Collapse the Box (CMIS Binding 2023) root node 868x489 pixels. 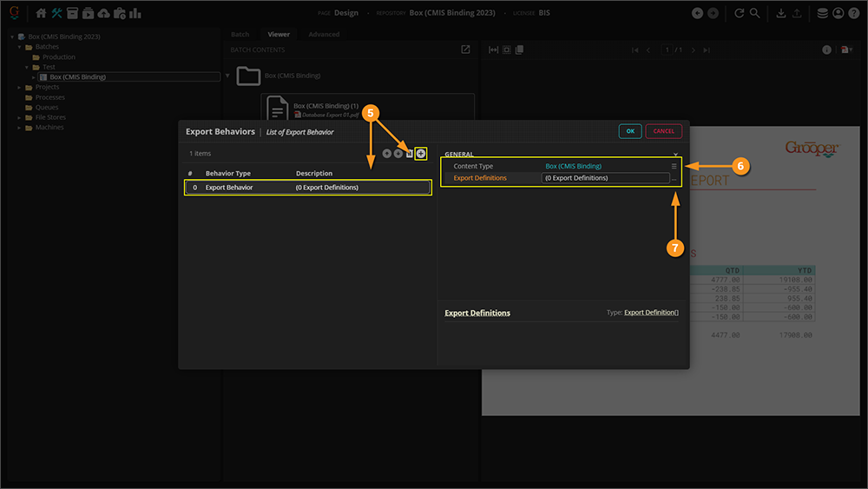(12, 37)
